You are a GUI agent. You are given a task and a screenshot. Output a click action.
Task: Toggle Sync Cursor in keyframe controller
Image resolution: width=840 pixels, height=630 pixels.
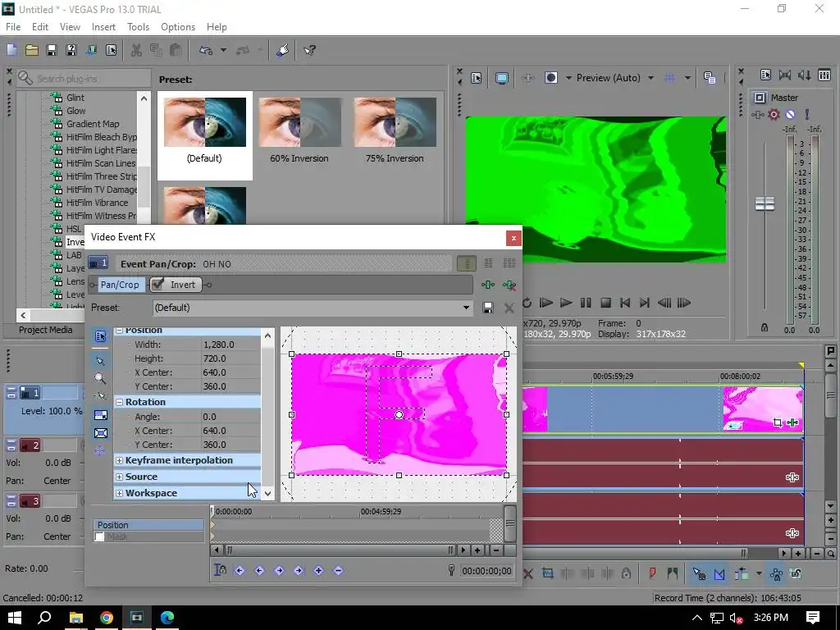[x=220, y=571]
